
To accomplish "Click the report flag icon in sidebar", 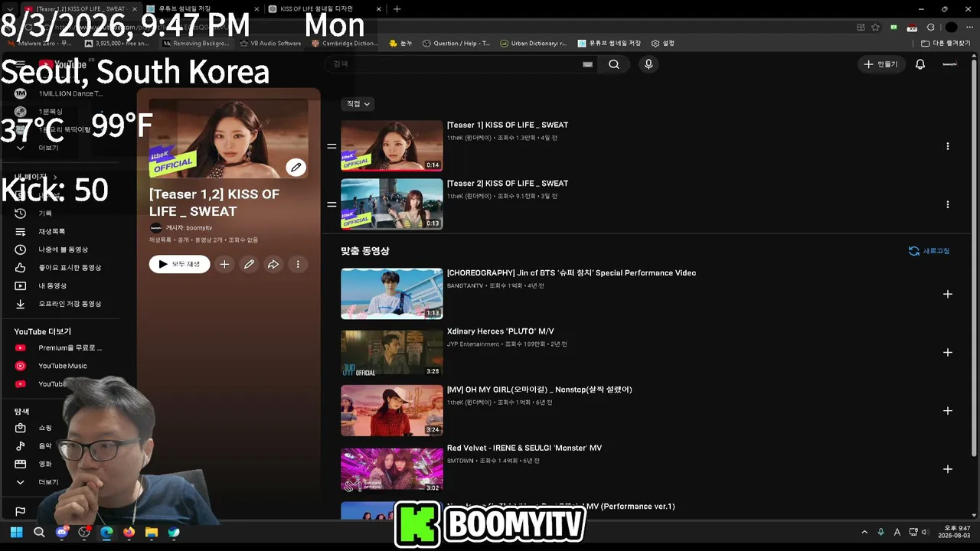I will 21,511.
